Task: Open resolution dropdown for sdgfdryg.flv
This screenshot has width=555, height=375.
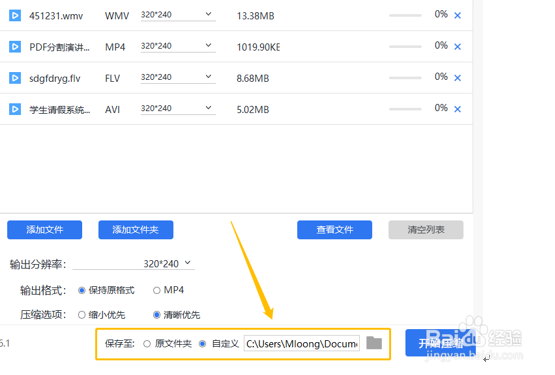Action: 178,77
